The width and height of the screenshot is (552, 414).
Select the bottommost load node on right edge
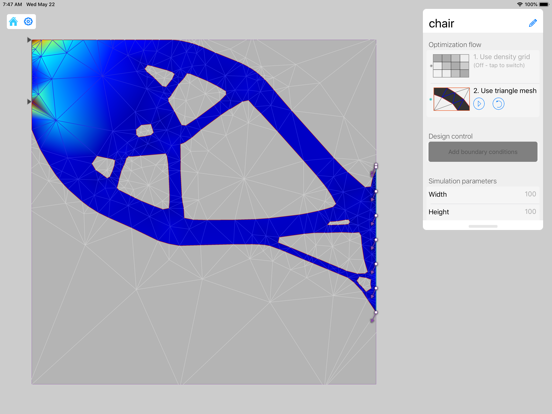[x=376, y=312]
